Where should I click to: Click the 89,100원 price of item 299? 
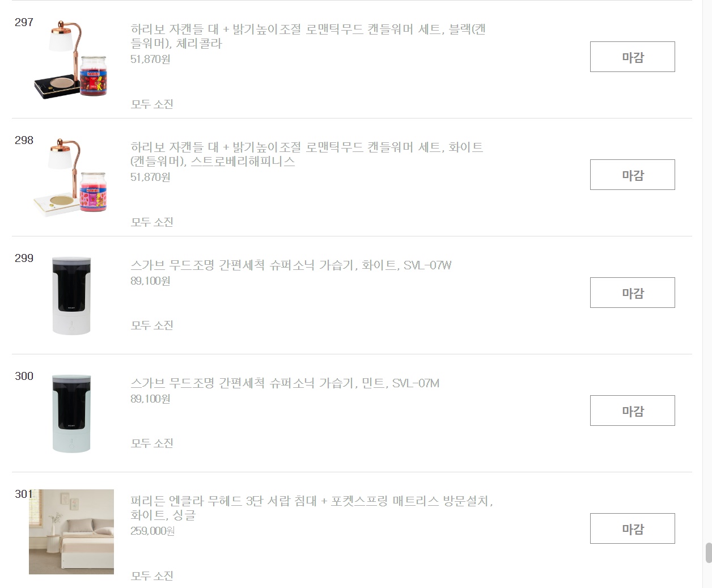[150, 281]
